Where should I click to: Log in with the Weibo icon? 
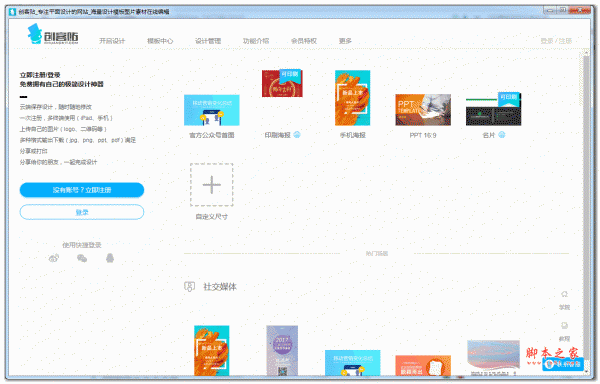click(x=54, y=258)
